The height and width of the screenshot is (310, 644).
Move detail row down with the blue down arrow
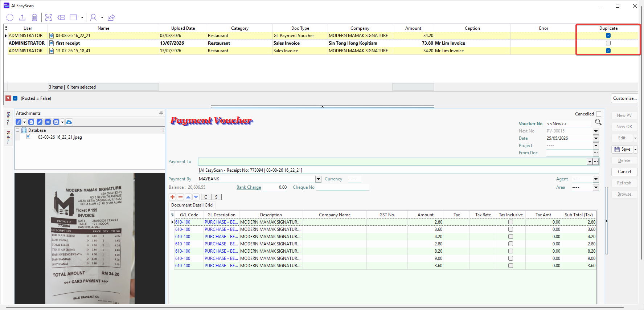click(196, 197)
